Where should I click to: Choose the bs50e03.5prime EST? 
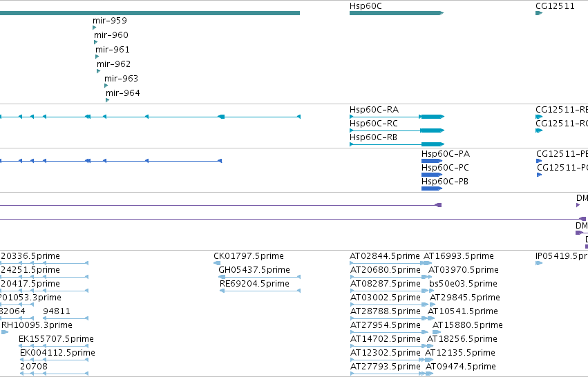[x=431, y=291]
